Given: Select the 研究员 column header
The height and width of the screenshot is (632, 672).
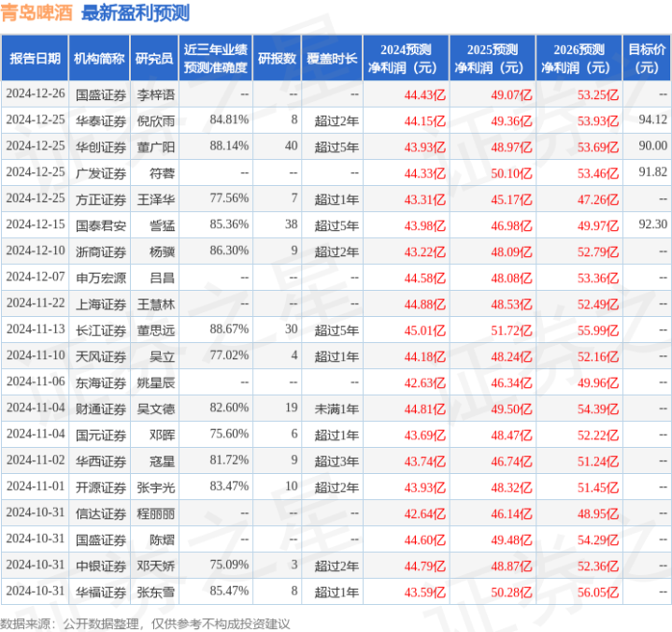Looking at the screenshot, I should pyautogui.click(x=154, y=58).
